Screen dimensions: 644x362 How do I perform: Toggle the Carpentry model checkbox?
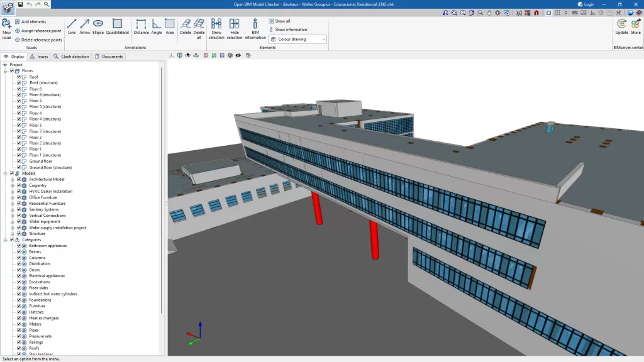19,185
